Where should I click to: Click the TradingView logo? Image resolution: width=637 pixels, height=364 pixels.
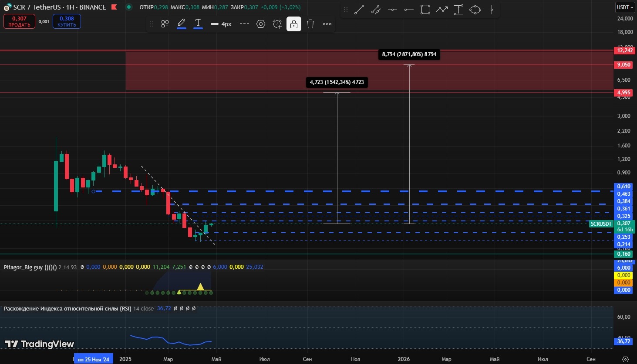tap(40, 344)
